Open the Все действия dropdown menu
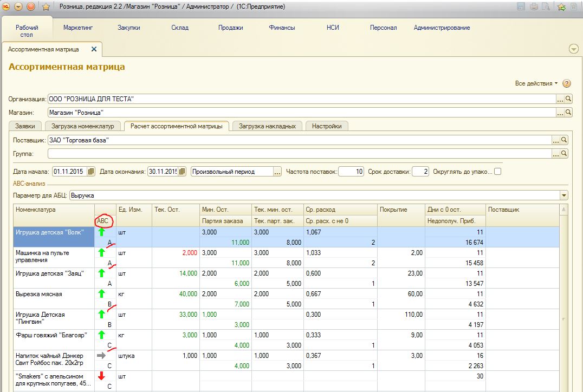 [x=536, y=83]
